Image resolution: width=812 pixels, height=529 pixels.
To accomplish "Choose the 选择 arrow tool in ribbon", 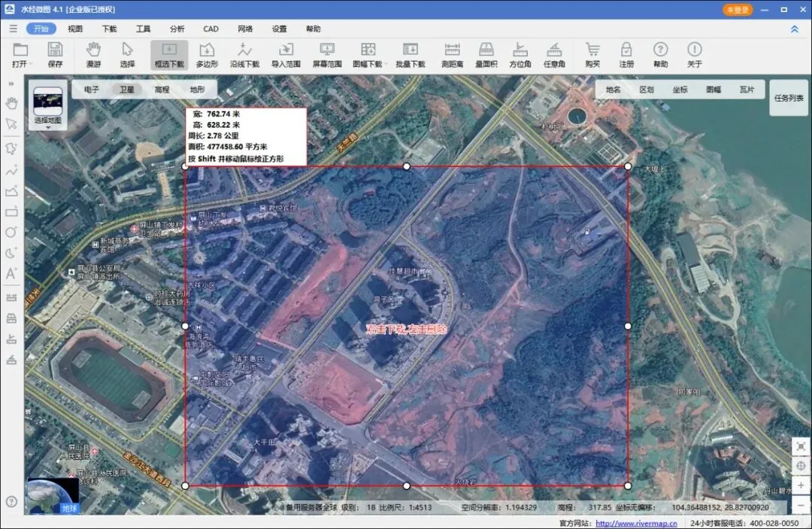I will pos(127,55).
